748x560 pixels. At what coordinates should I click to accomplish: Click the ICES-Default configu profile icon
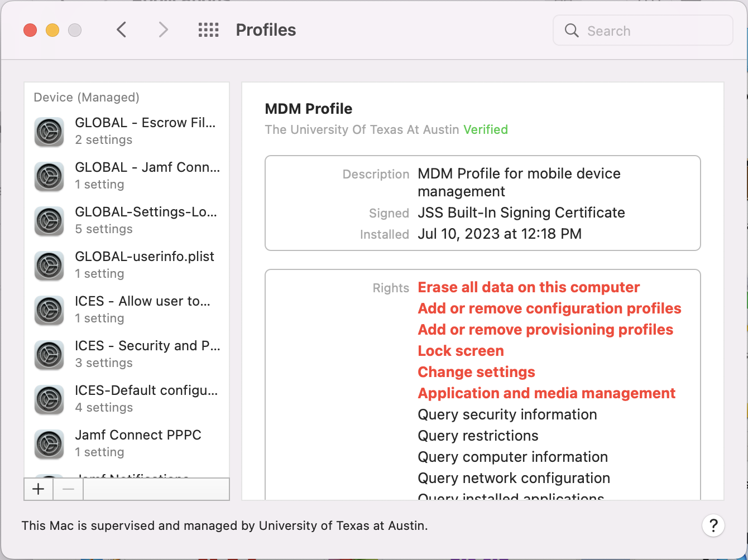49,399
